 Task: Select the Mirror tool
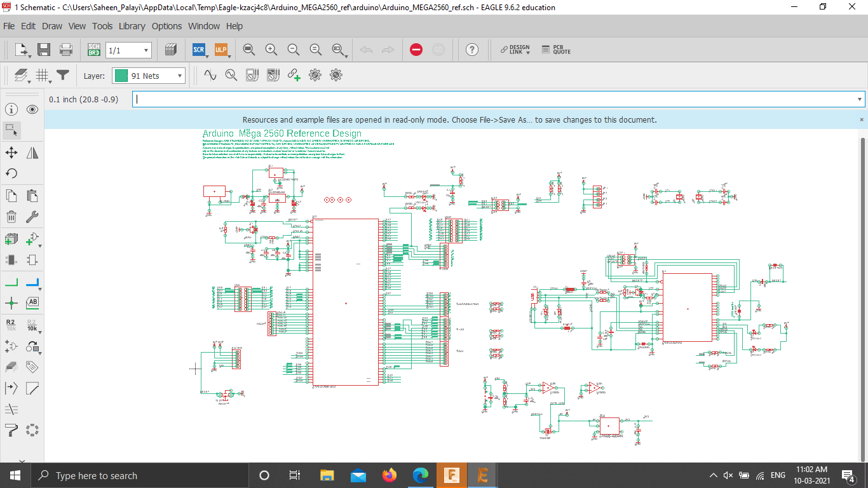click(x=32, y=152)
